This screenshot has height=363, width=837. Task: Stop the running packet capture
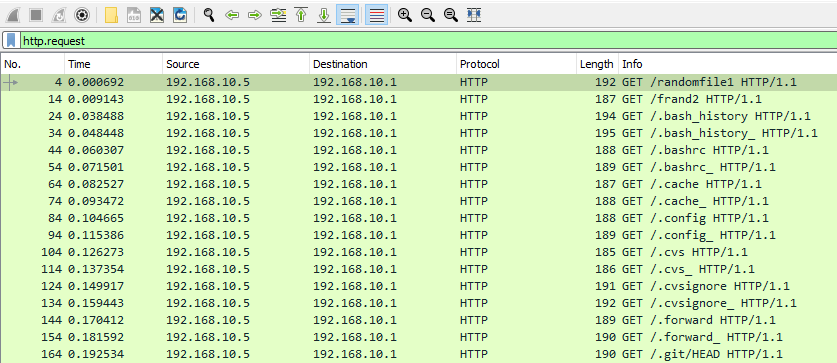click(x=36, y=15)
